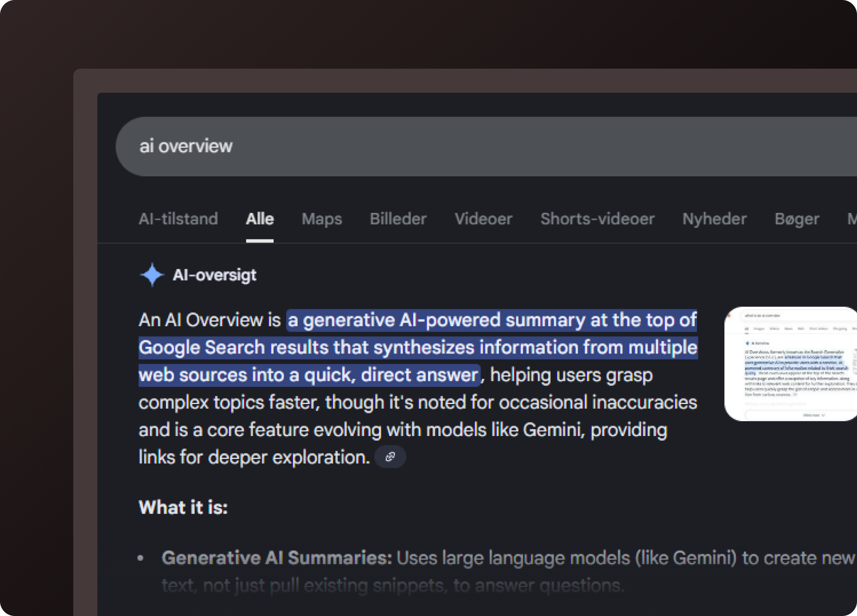Click the bullet point before Generative AI Summaries
857x616 pixels.
141,558
